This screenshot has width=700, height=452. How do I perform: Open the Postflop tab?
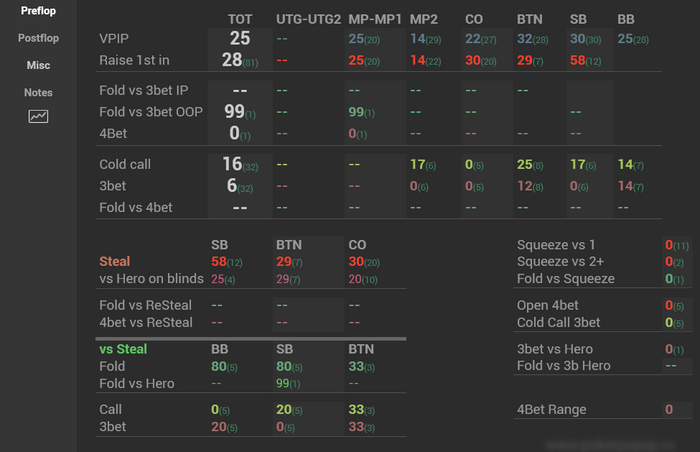pos(38,38)
